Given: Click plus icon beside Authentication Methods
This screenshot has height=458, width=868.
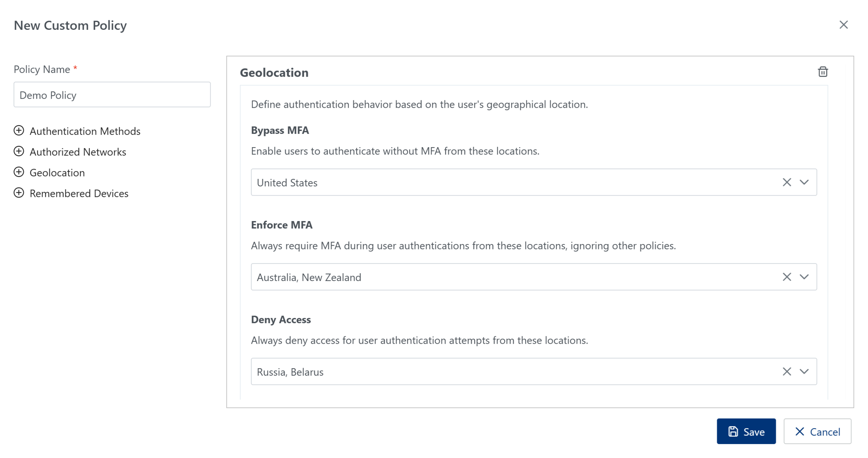Looking at the screenshot, I should pos(19,131).
